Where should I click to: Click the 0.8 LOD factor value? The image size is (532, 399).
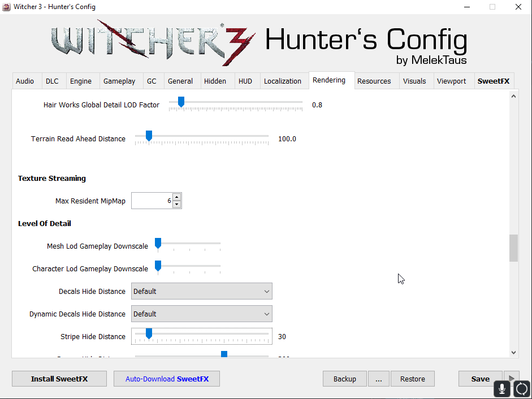[x=317, y=105]
